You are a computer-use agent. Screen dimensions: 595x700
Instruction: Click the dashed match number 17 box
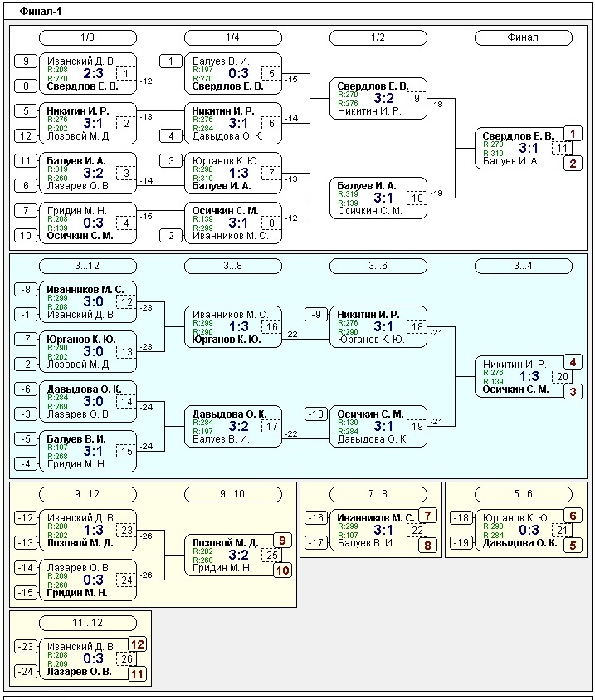pyautogui.click(x=272, y=427)
